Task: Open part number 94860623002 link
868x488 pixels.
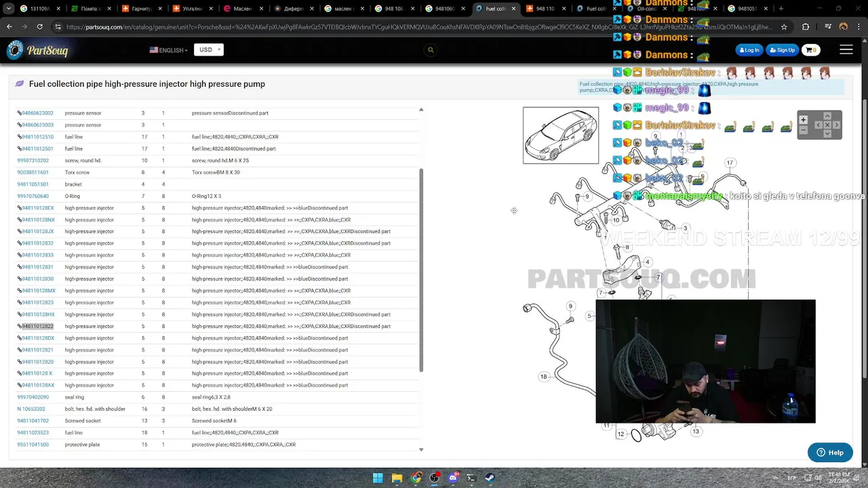Action: [37, 113]
